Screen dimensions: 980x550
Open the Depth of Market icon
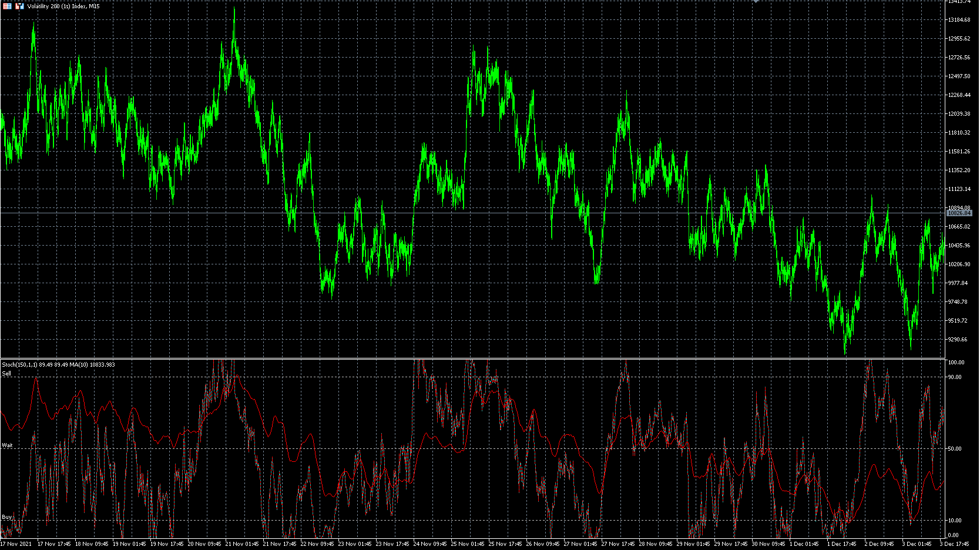click(x=7, y=6)
